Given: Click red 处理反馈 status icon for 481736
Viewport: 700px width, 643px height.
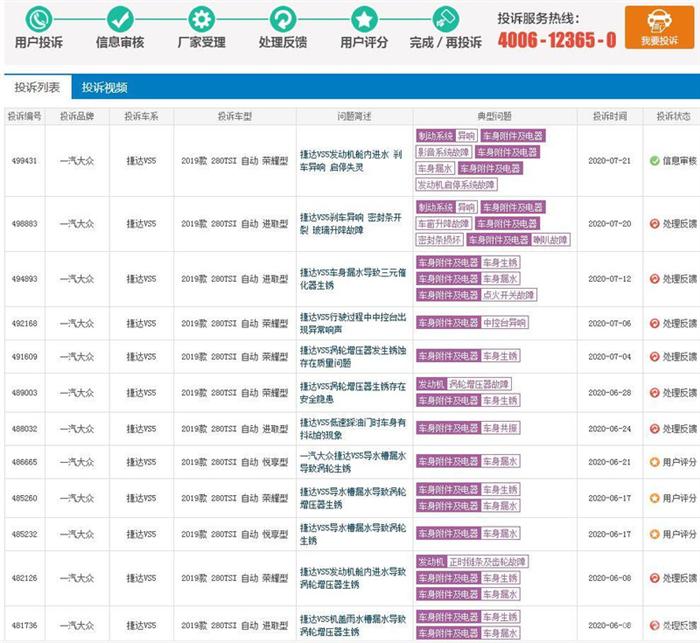Looking at the screenshot, I should click(654, 626).
